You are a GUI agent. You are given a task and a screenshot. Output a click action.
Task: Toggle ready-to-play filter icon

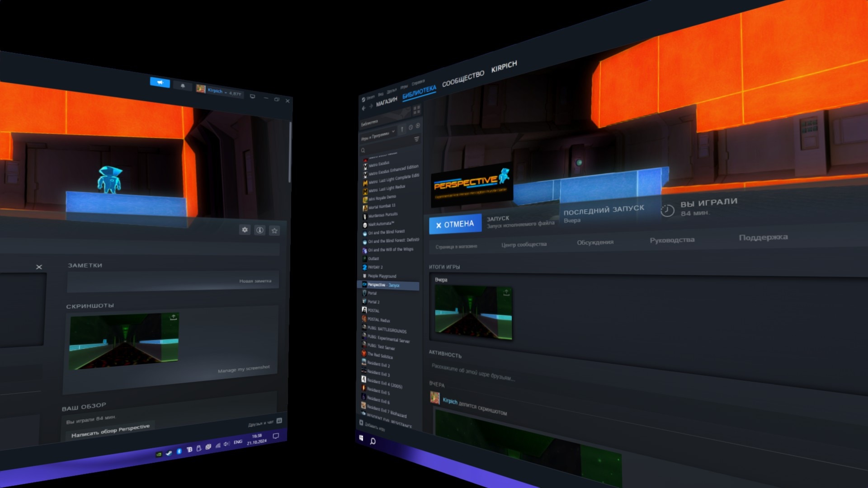click(x=418, y=126)
